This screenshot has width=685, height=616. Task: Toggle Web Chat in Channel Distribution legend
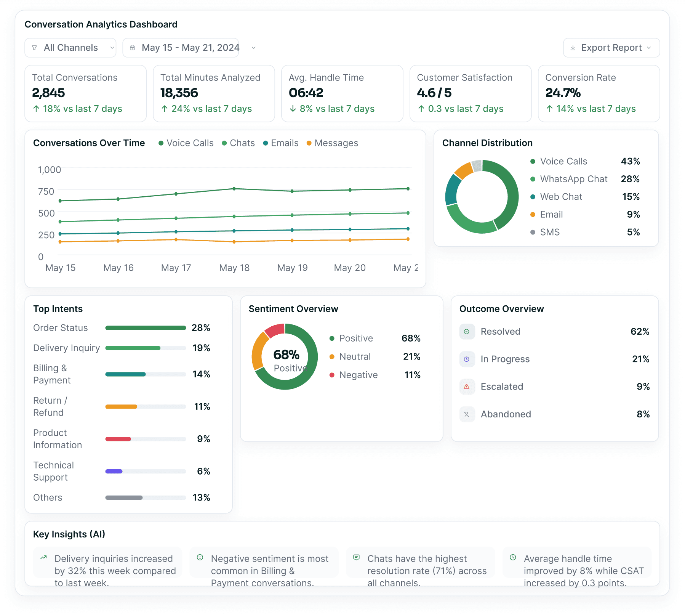click(x=585, y=197)
